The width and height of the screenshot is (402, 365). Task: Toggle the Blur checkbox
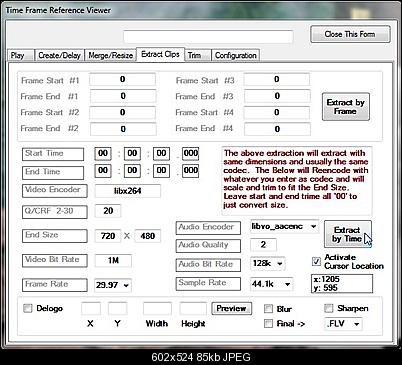pos(268,309)
